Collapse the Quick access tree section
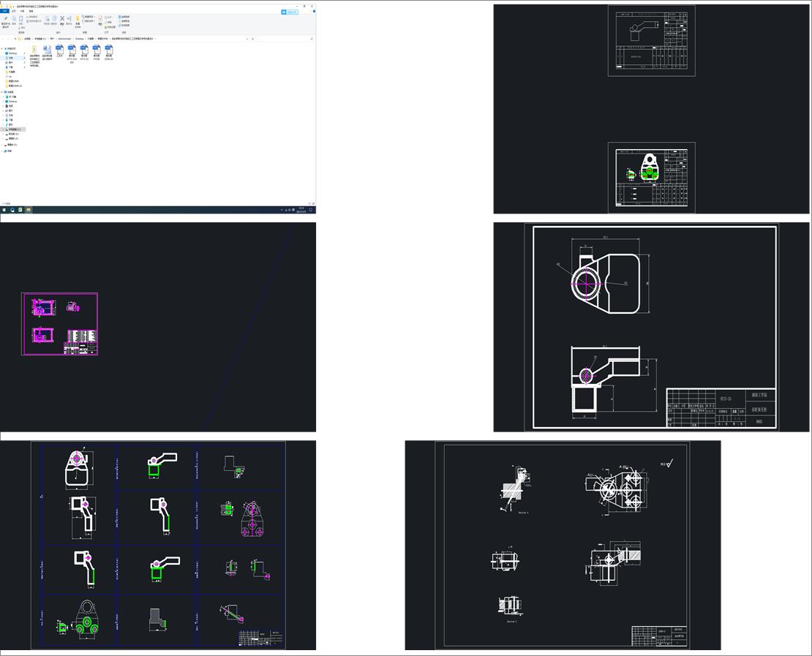The height and width of the screenshot is (656, 812). [x=2, y=49]
